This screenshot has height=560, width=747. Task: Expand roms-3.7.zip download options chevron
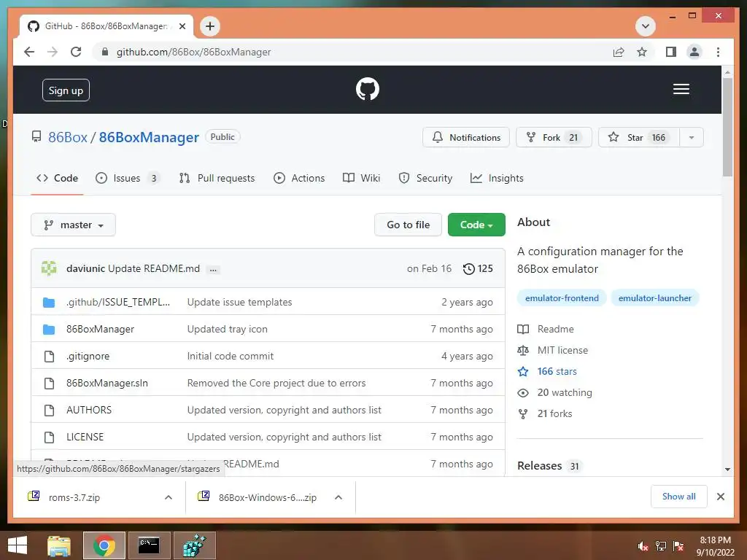[x=169, y=497]
